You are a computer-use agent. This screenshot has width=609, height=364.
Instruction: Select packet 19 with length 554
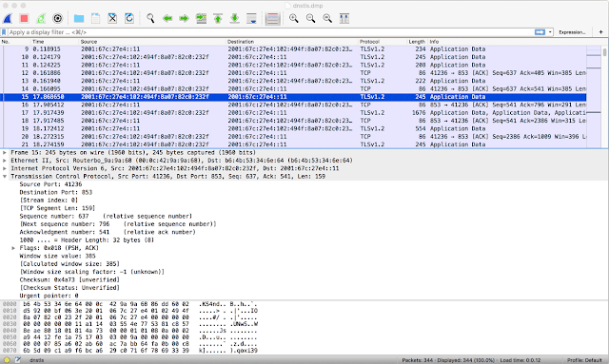[294, 128]
